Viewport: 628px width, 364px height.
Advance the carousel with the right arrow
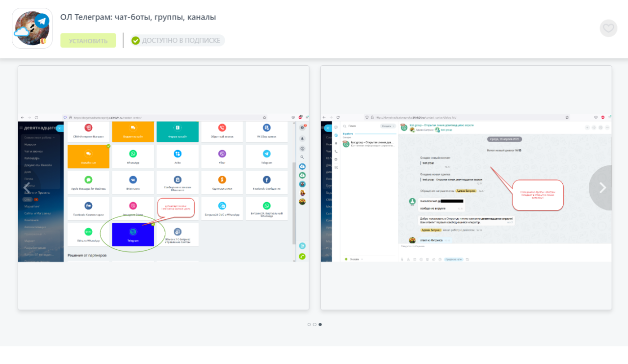coord(602,187)
